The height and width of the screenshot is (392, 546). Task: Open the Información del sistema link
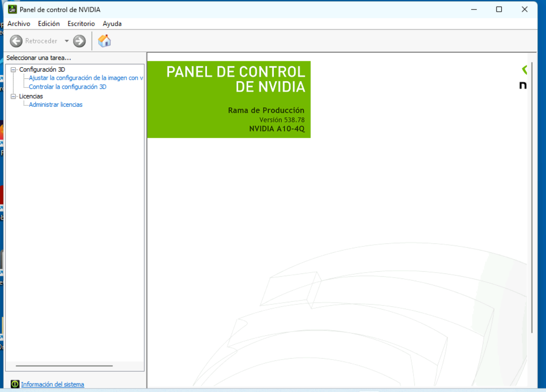click(x=52, y=384)
